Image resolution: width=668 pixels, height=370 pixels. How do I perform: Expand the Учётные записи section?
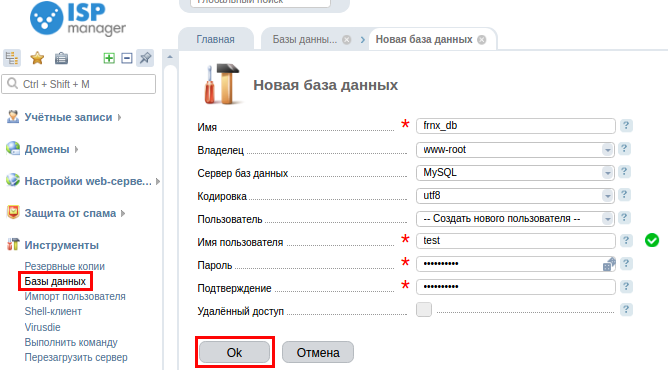point(68,117)
